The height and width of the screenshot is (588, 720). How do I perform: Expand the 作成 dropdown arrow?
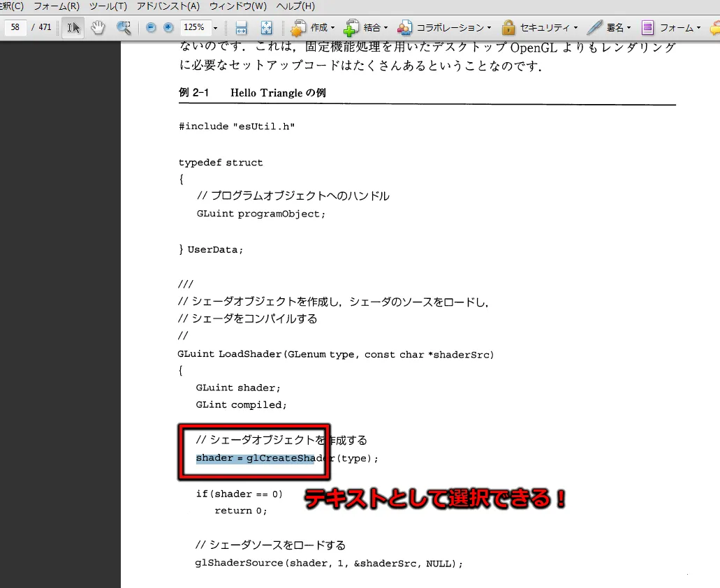tap(333, 28)
